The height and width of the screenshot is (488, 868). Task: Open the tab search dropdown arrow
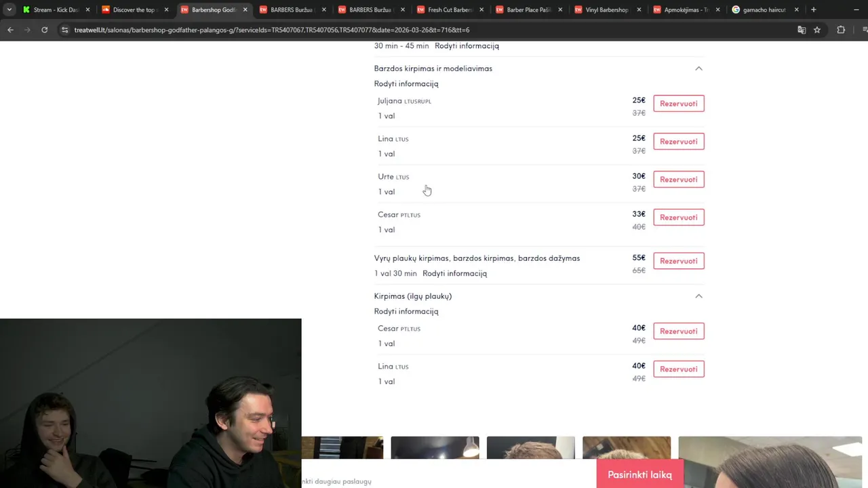click(x=9, y=9)
